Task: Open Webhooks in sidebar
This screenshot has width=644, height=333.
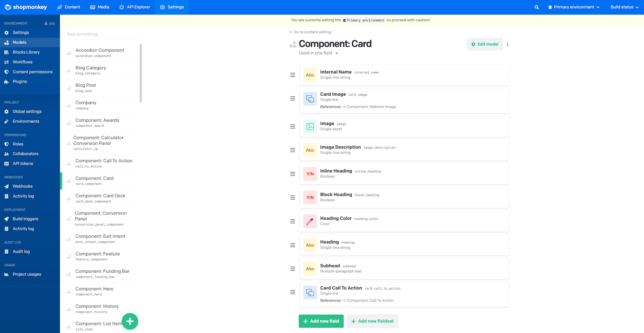Action: coord(30,186)
